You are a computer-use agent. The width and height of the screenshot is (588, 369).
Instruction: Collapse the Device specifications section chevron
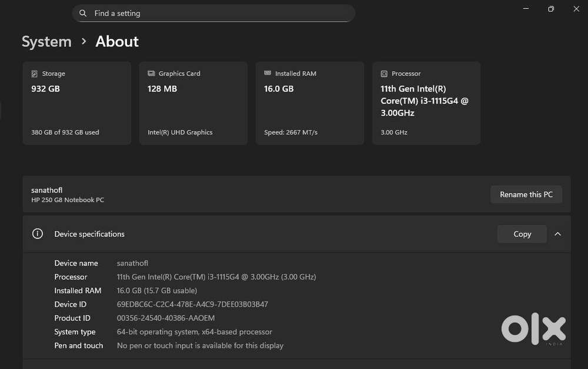point(557,234)
